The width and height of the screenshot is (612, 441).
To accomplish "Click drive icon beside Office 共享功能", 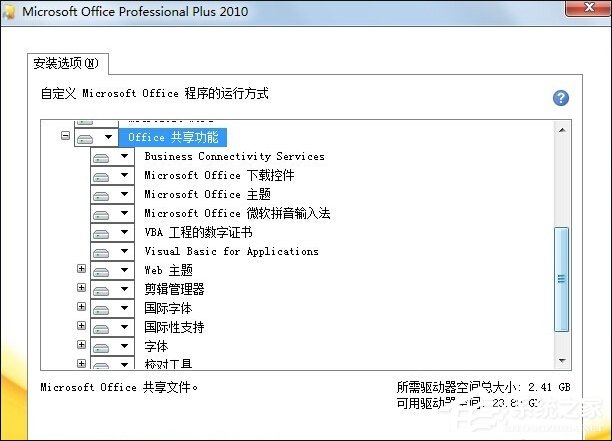I will point(86,137).
